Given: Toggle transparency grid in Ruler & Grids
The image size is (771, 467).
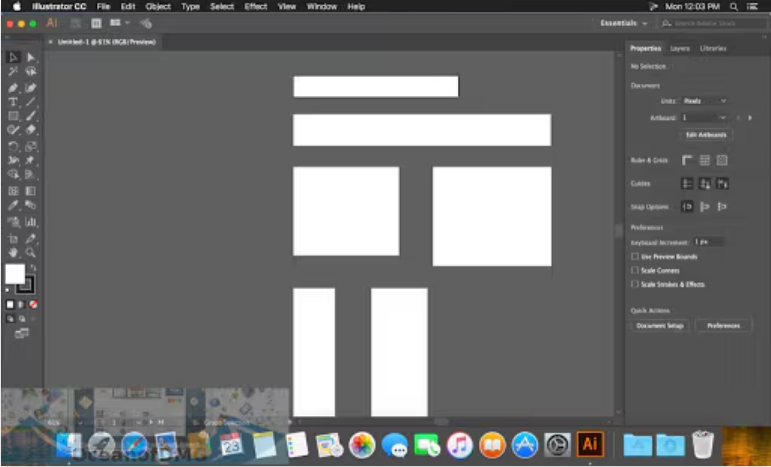Looking at the screenshot, I should (x=722, y=160).
